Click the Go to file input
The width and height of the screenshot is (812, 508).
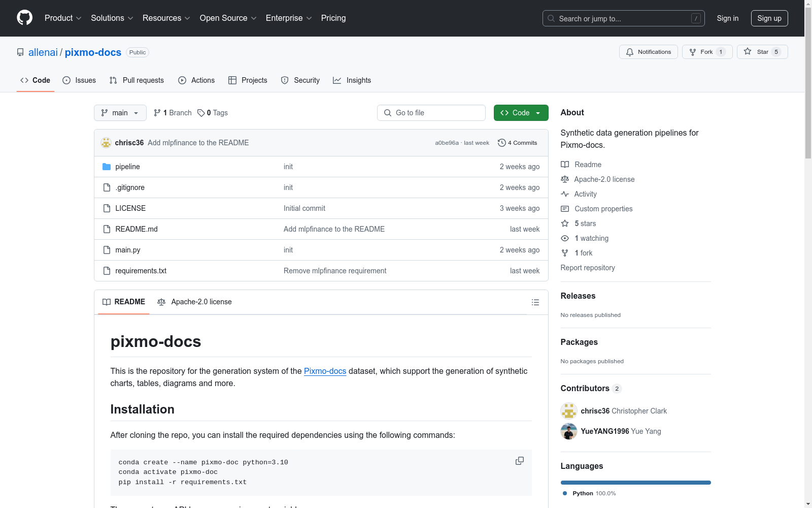click(x=431, y=113)
